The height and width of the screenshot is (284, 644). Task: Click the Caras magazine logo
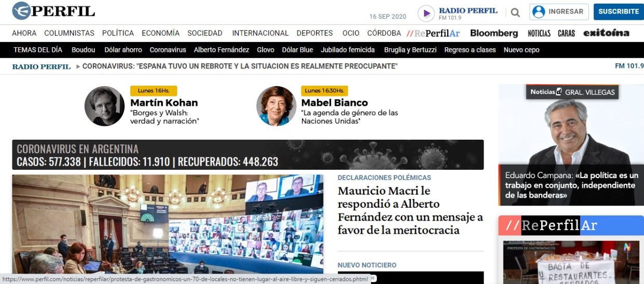coord(566,33)
